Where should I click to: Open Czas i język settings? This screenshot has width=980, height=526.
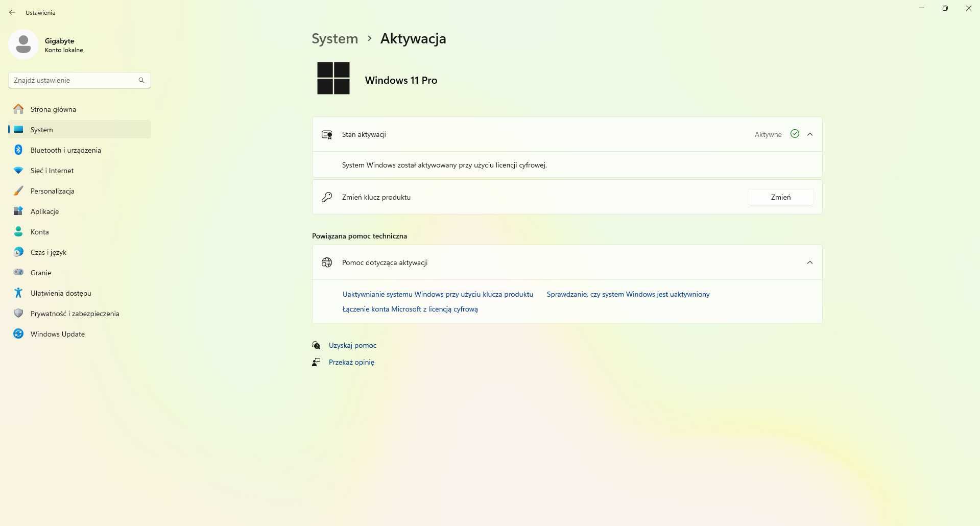(x=80, y=252)
